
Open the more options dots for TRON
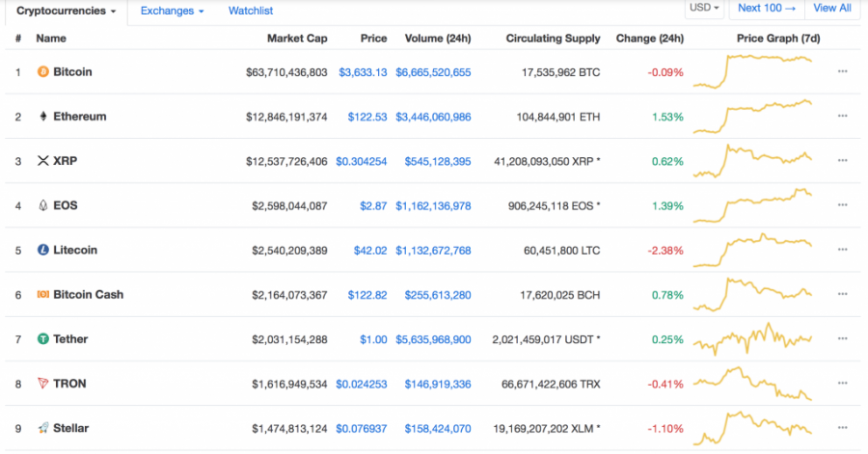843,383
